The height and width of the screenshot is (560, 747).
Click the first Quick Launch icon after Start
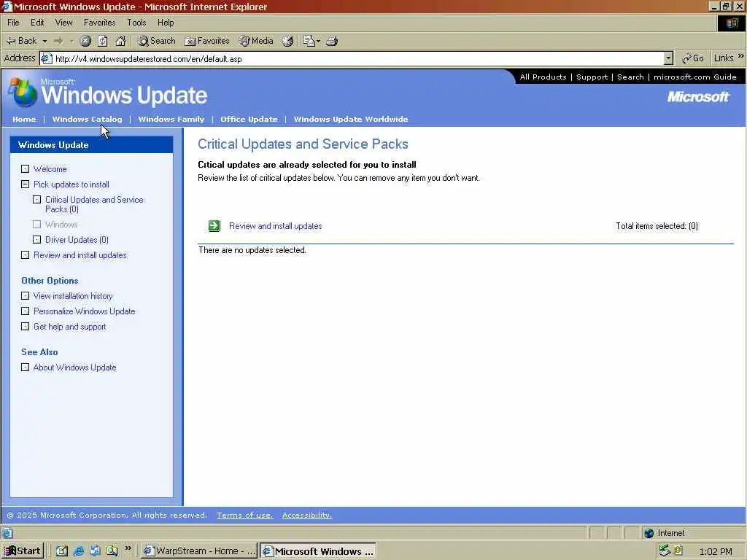point(62,551)
